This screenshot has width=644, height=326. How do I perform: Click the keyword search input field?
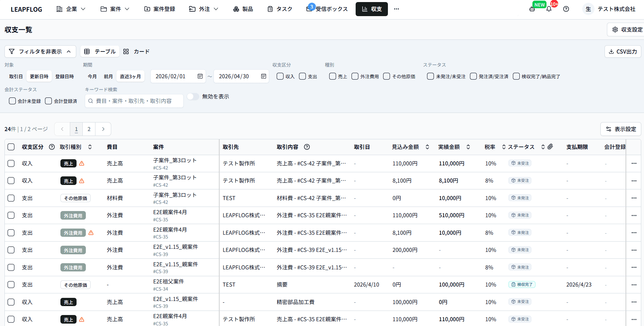[x=134, y=101]
